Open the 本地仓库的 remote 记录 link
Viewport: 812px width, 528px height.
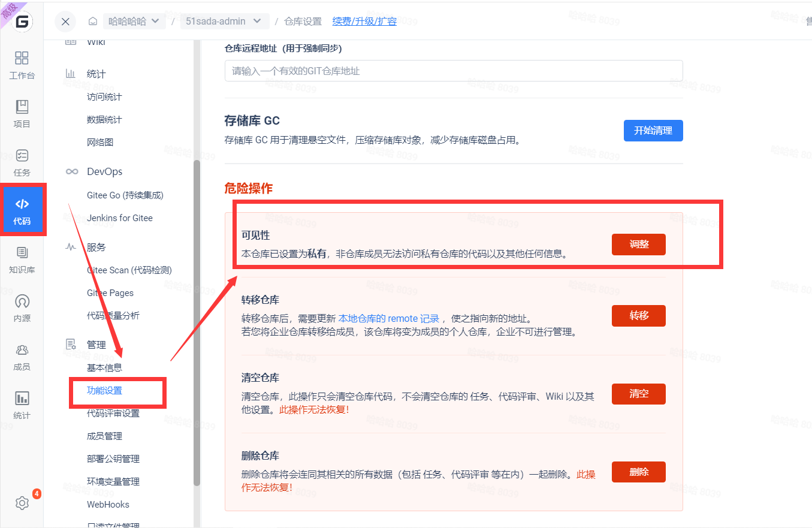pos(389,319)
